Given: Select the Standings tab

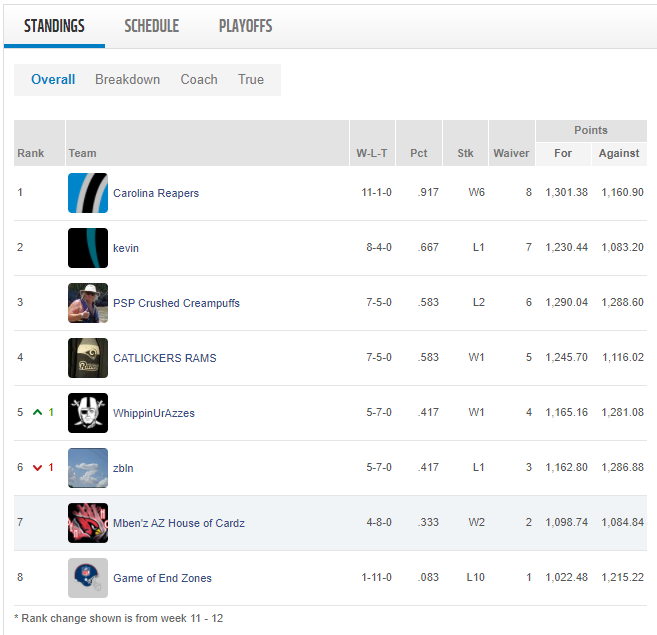Looking at the screenshot, I should tap(54, 26).
